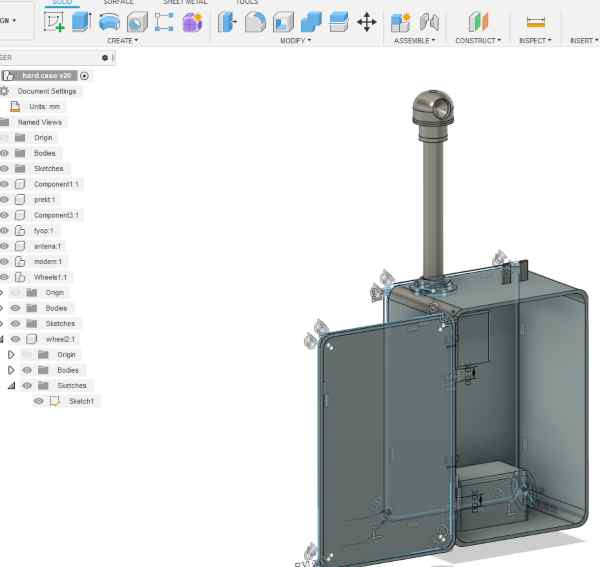The width and height of the screenshot is (600, 567).
Task: Collapse the Sketches folder under wheel2:1
Action: tap(11, 386)
